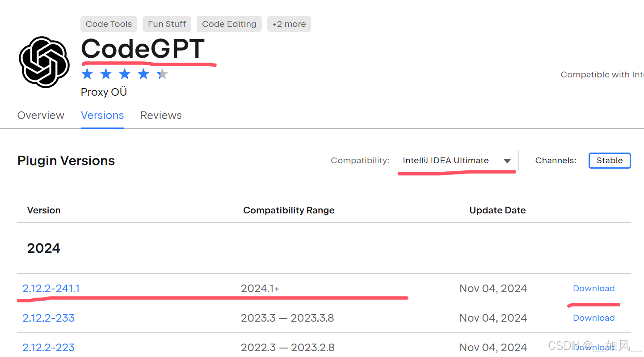This screenshot has height=357, width=644.
Task: Open the Code Editing tag
Action: 229,24
